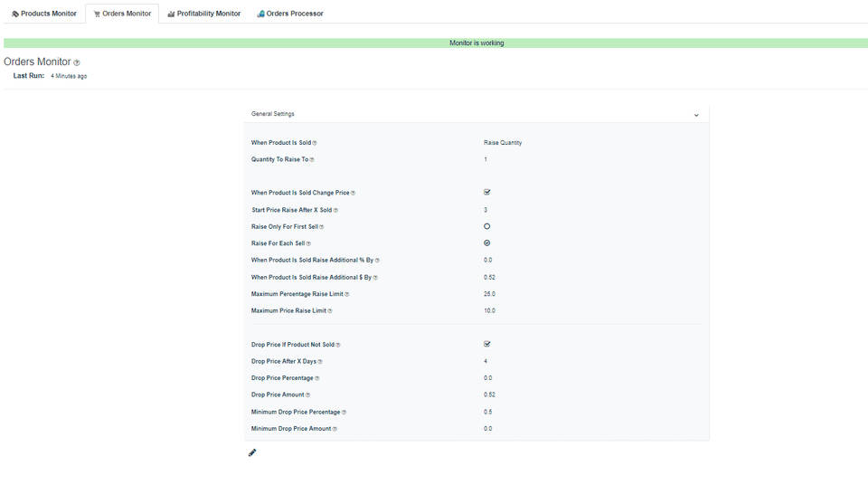Click the Raise Quantity value
The image size is (868, 485).
tap(503, 143)
